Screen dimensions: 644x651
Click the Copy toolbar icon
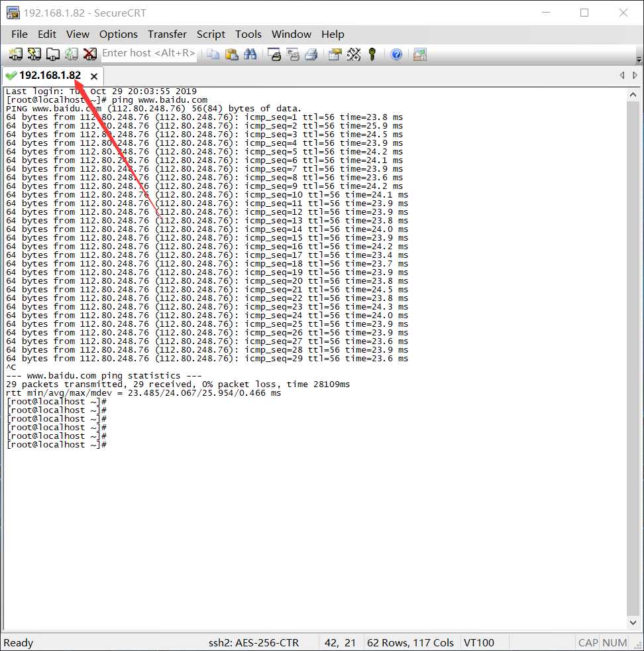213,54
